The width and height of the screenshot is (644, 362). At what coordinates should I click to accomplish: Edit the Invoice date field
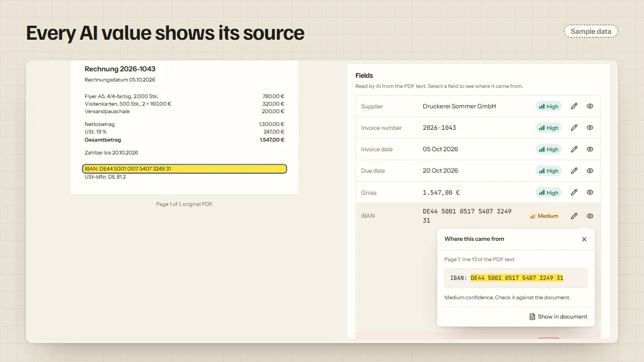(574, 149)
